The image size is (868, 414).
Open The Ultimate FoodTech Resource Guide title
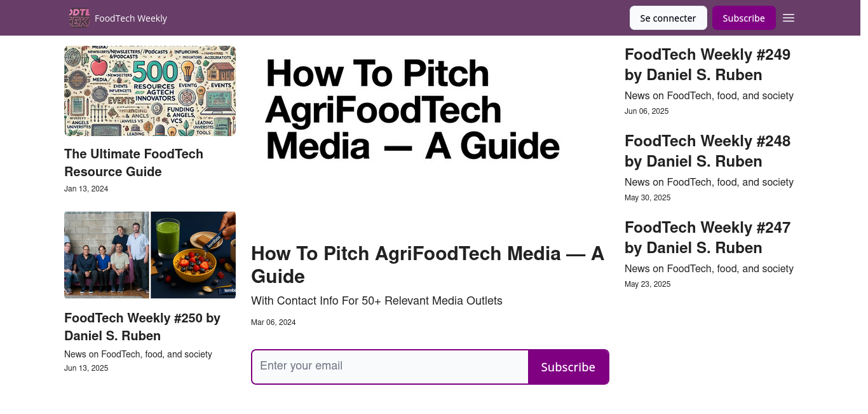tap(133, 163)
